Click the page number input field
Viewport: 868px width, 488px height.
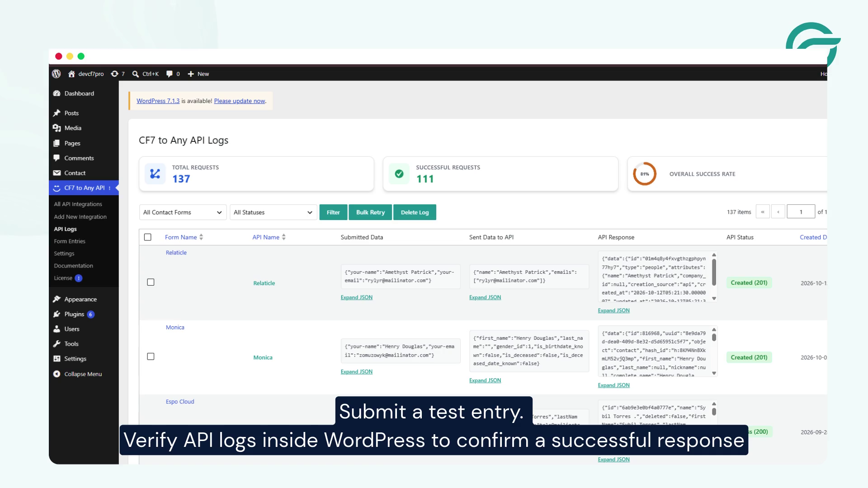pos(801,212)
